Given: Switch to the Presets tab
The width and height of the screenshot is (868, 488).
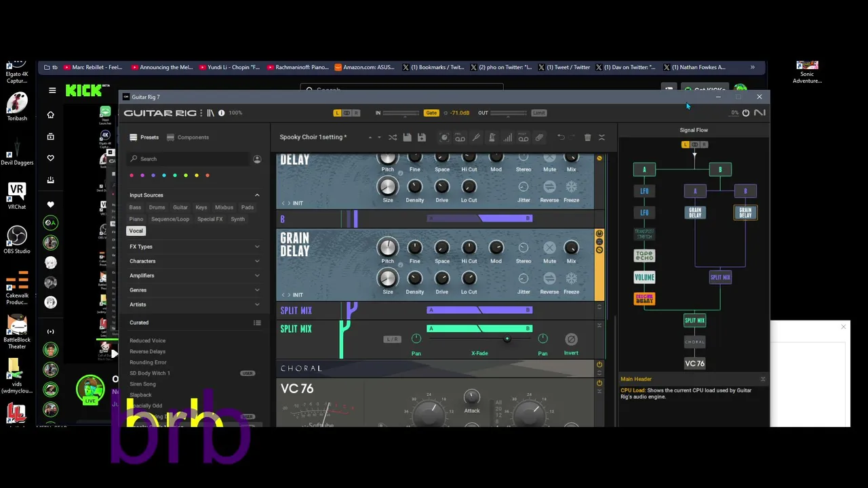Looking at the screenshot, I should coord(144,138).
